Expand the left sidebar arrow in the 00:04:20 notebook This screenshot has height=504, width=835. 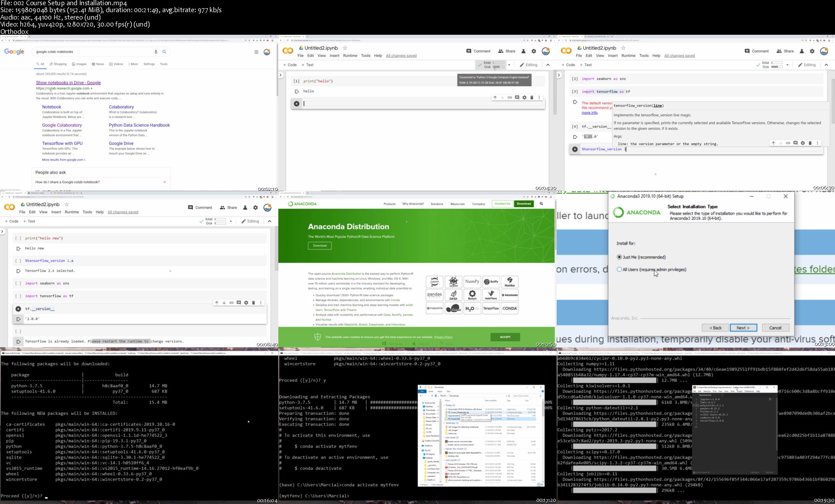(x=281, y=75)
